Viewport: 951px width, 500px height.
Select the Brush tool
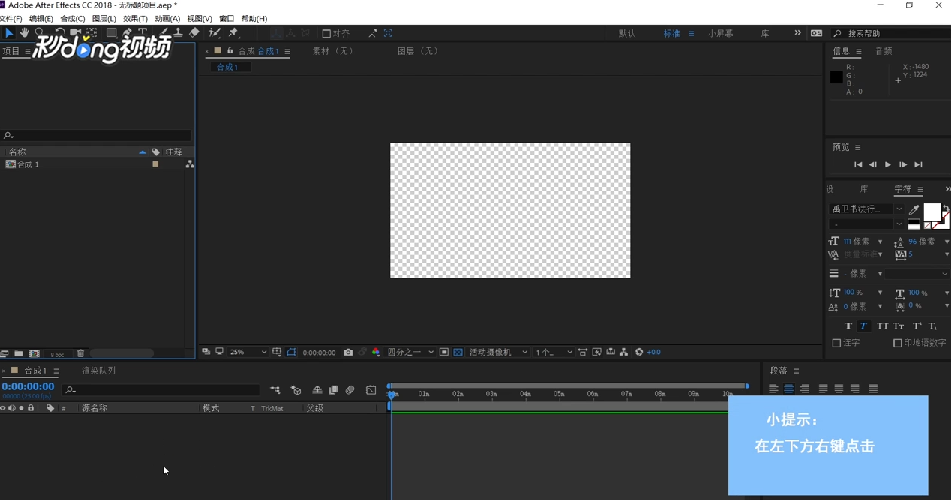coord(163,33)
